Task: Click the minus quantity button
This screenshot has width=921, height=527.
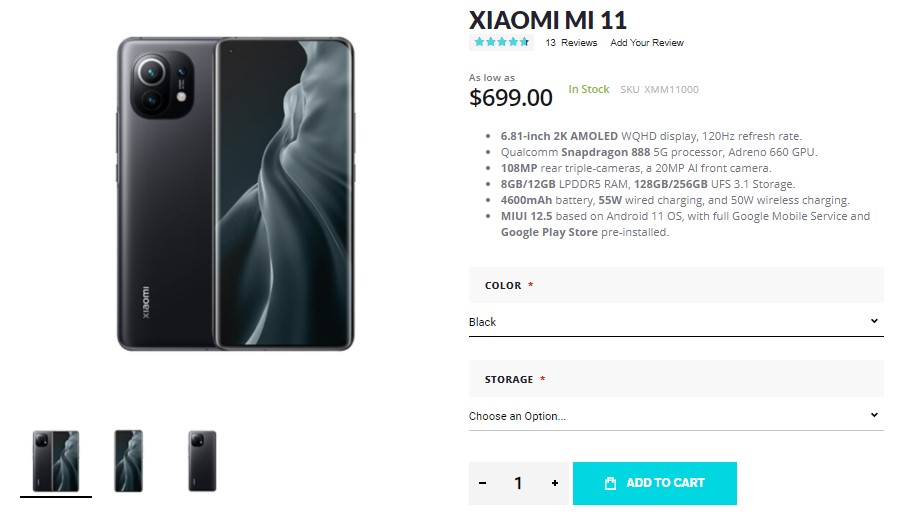Action: 483,483
